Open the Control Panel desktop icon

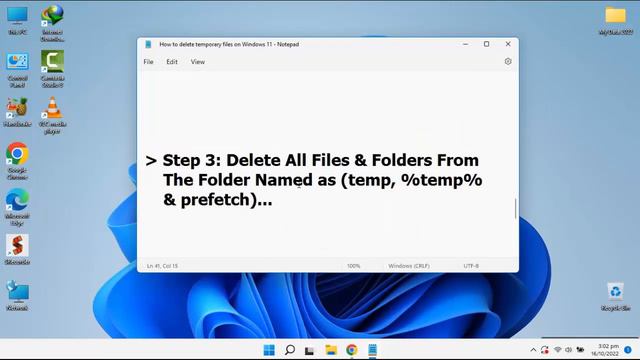[18, 69]
